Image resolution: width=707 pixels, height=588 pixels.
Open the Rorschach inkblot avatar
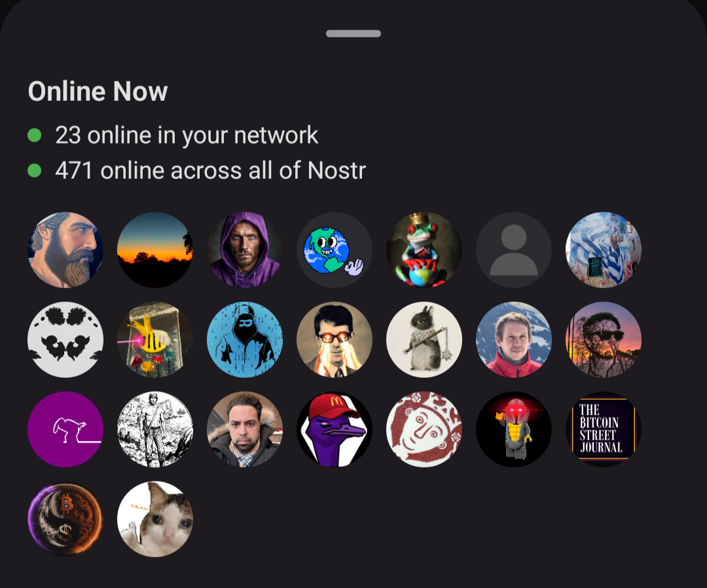[65, 340]
